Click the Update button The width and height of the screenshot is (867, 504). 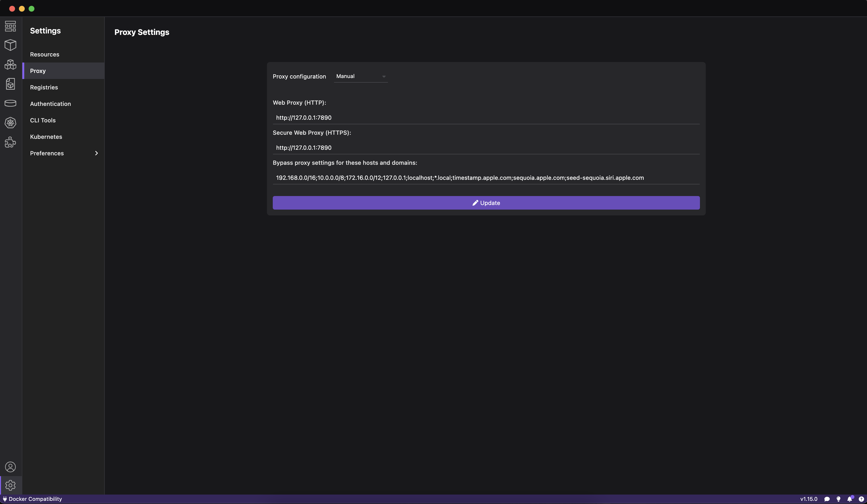point(486,203)
